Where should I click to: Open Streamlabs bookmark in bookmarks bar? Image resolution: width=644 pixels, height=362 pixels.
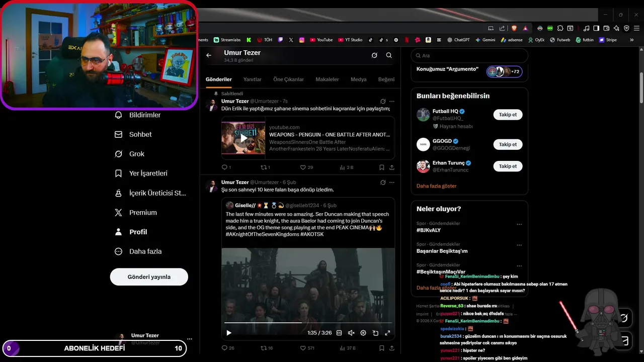click(227, 40)
